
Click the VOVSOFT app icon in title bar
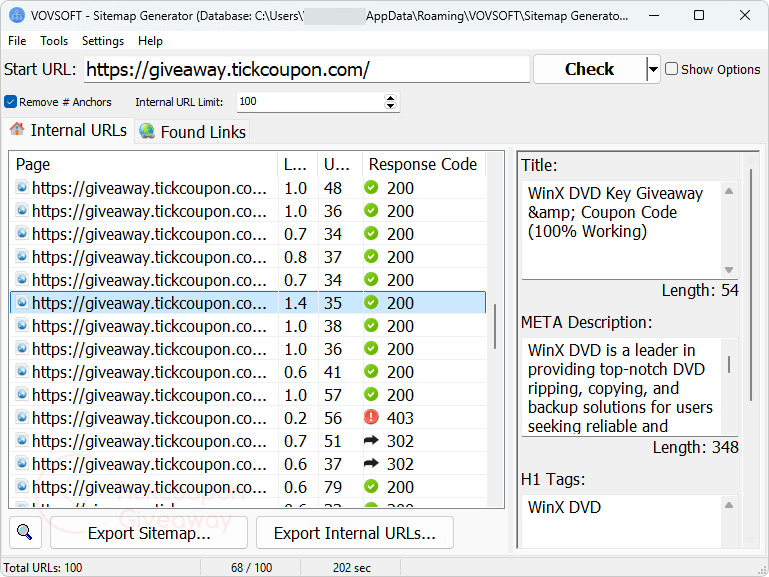[17, 15]
